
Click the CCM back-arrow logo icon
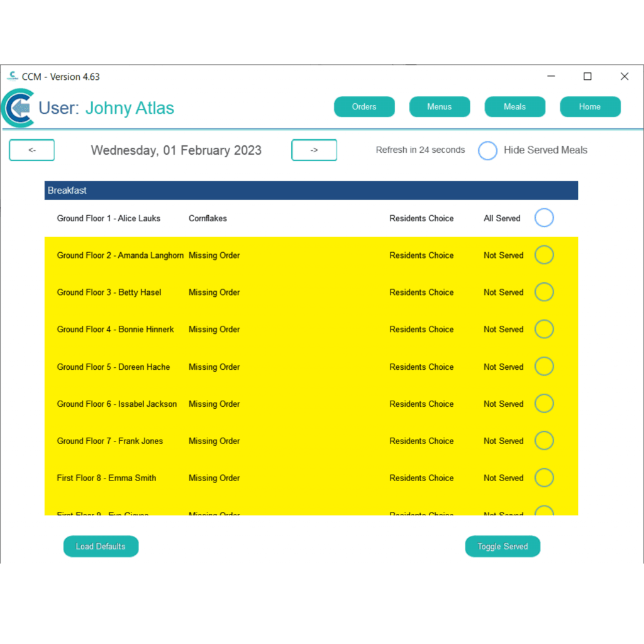point(18,108)
